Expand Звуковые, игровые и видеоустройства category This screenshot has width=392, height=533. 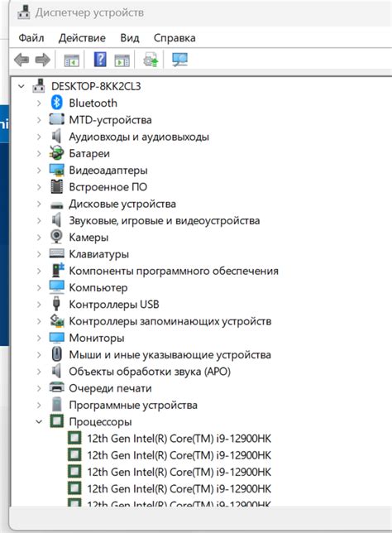39,221
